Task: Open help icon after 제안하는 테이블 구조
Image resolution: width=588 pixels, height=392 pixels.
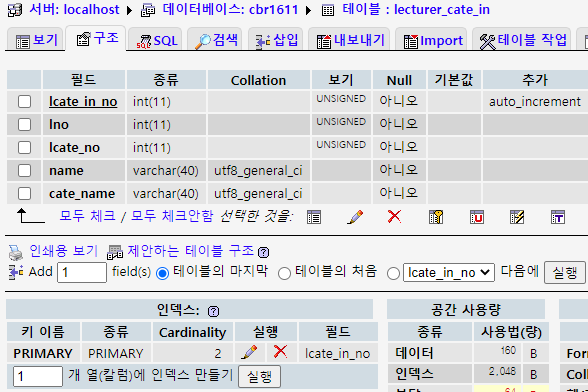Action: [263, 252]
